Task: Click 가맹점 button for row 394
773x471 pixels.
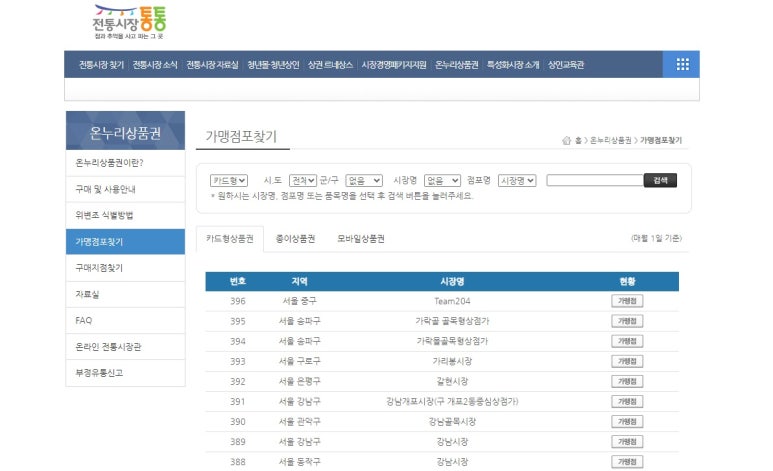Action: 627,341
